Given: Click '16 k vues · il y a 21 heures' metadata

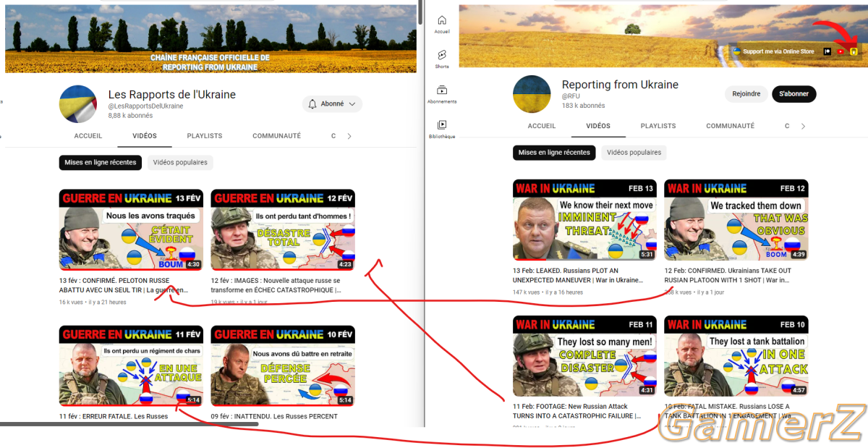Looking at the screenshot, I should pyautogui.click(x=93, y=302).
